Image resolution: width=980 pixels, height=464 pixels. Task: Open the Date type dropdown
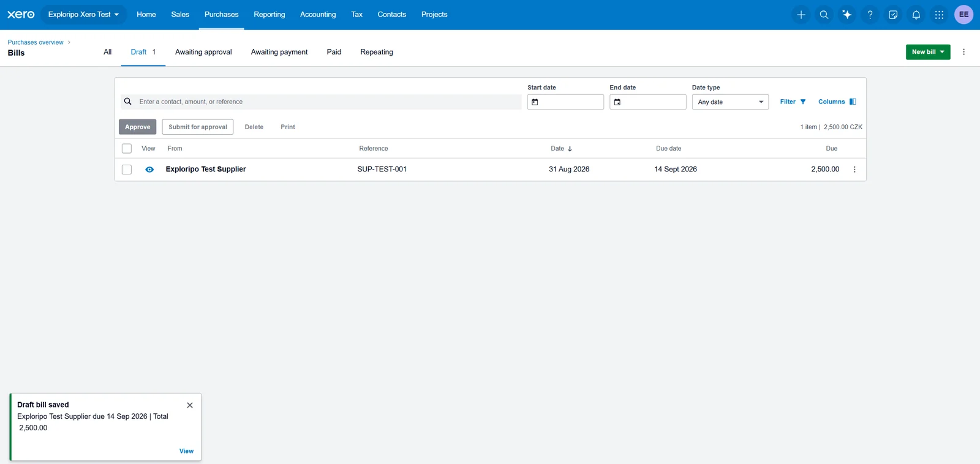730,102
